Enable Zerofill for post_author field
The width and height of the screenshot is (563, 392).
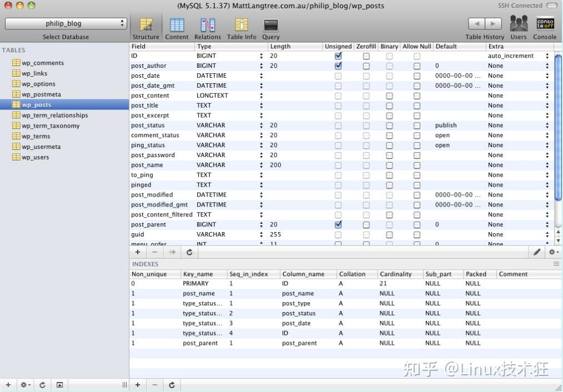click(x=366, y=66)
